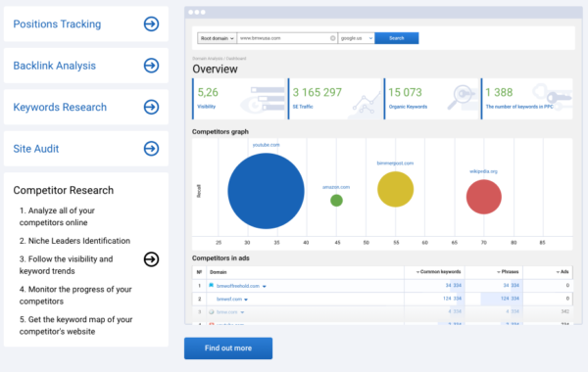Viewport: 588px width, 372px height.
Task: Open the Root domain dropdown
Action: coord(218,38)
